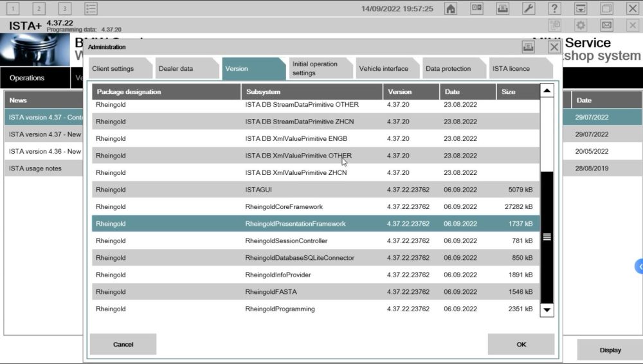Open Vehicle interface tab
The height and width of the screenshot is (364, 643).
pos(387,69)
